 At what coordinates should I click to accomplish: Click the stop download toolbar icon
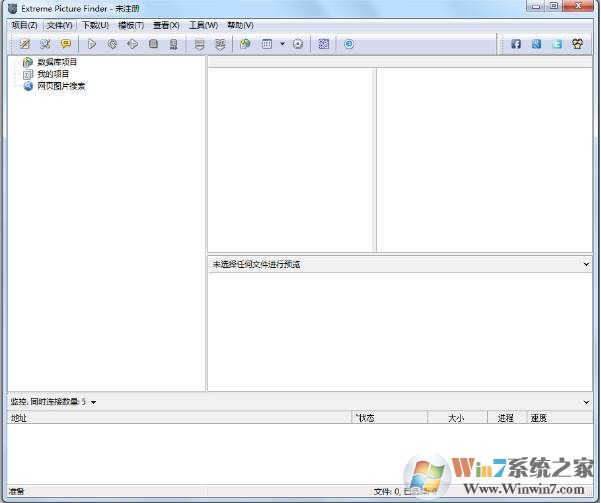[x=153, y=44]
